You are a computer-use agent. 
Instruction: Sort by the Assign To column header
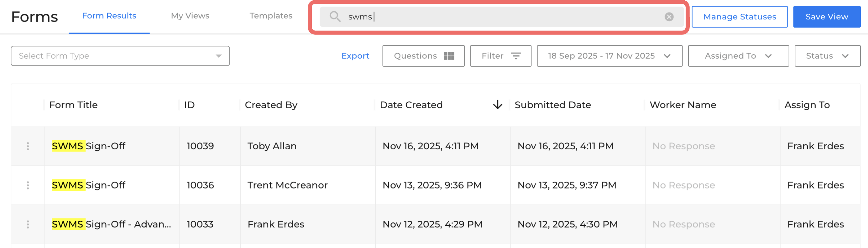click(x=807, y=105)
